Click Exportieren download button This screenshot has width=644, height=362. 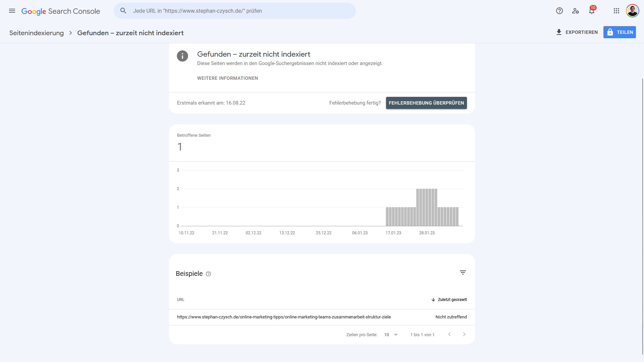coord(577,32)
